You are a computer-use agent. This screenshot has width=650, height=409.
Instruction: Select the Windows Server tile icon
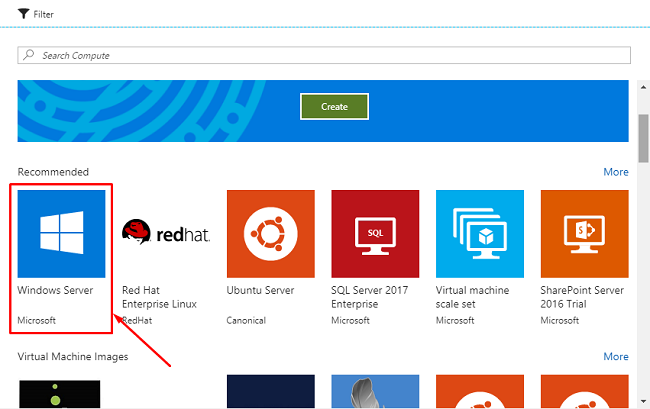(61, 234)
